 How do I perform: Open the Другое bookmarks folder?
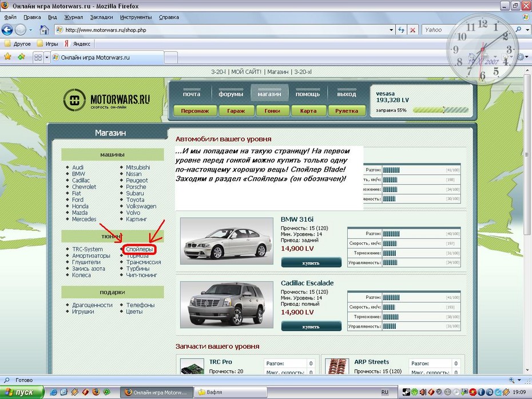click(18, 44)
